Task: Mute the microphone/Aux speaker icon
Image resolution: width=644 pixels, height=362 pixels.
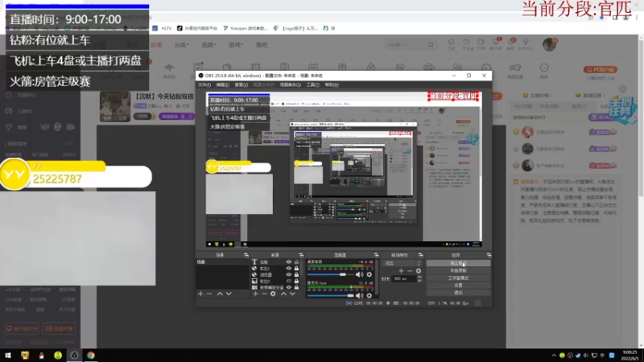Action: pos(359,295)
